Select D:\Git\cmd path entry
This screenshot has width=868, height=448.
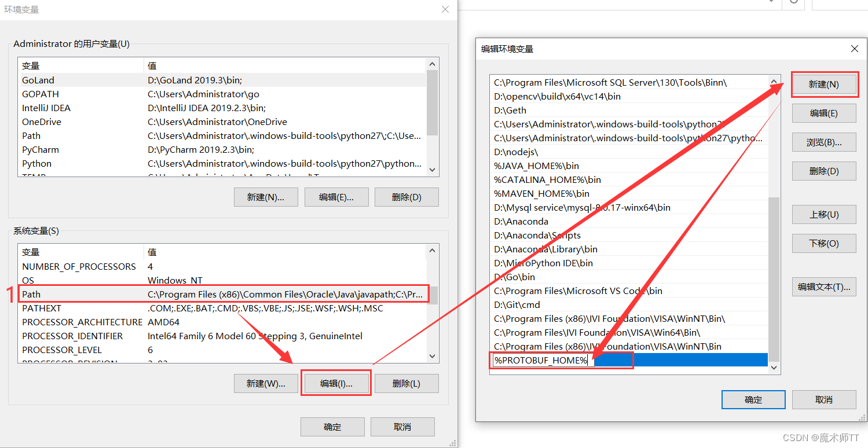pyautogui.click(x=629, y=305)
